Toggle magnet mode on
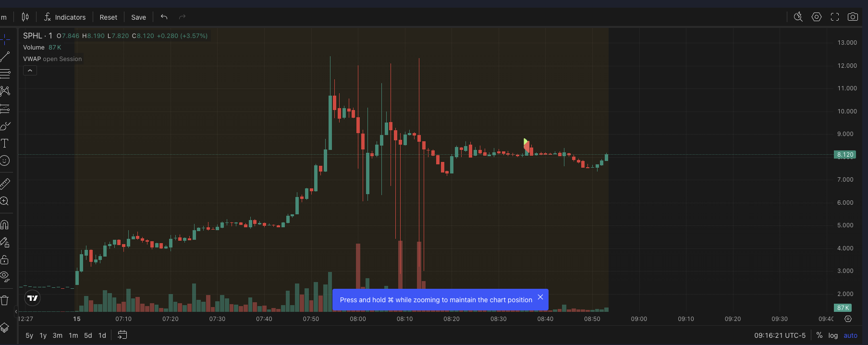 tap(5, 225)
